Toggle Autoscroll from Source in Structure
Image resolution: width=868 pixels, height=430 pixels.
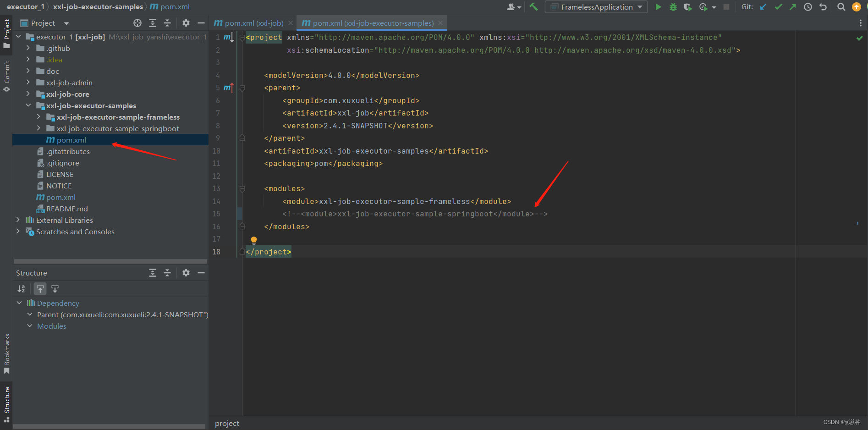tap(55, 289)
